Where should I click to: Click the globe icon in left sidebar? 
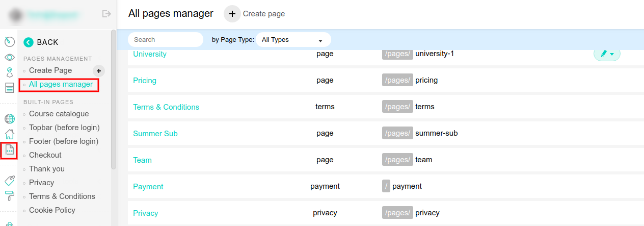tap(9, 119)
